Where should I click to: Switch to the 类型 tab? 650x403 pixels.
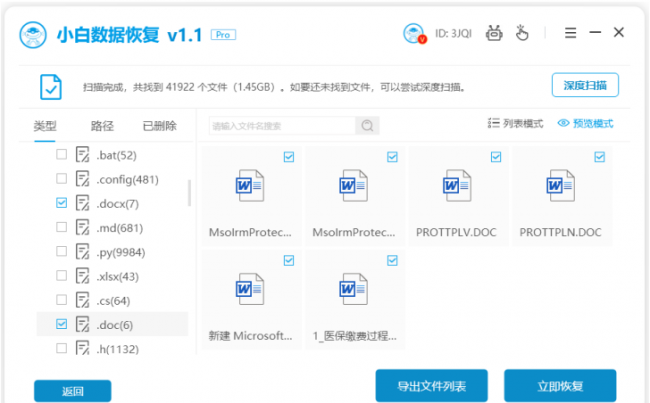point(45,126)
